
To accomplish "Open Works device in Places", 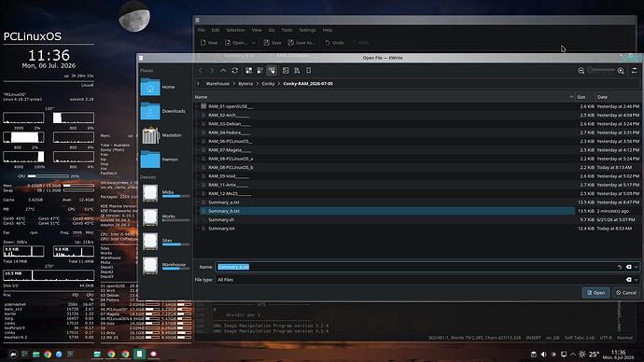I will pos(164,217).
